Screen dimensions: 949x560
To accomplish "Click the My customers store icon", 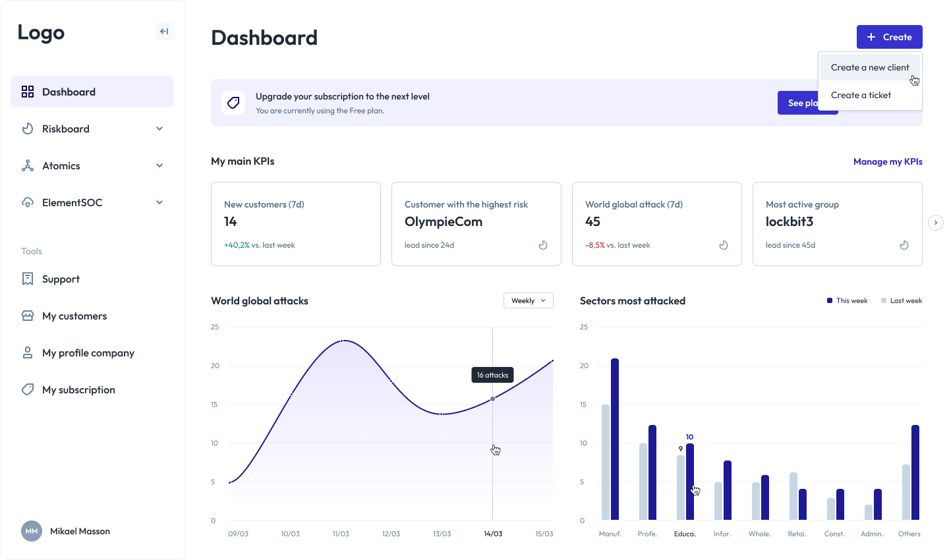I will [x=28, y=316].
